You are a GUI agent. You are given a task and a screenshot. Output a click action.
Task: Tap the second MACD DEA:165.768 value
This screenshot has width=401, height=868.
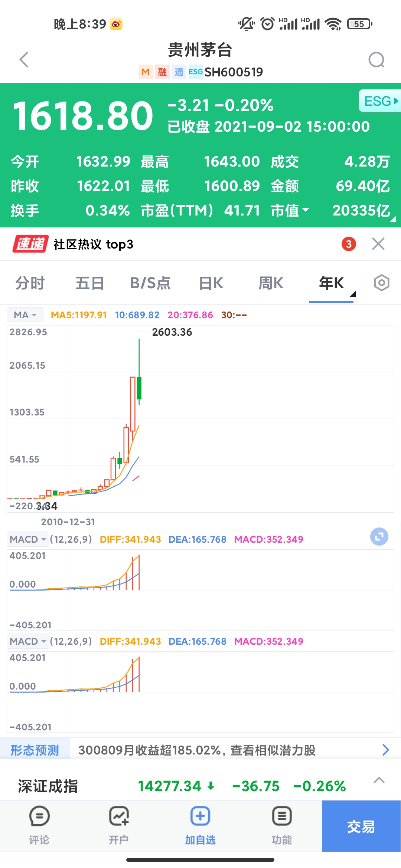coord(198,641)
